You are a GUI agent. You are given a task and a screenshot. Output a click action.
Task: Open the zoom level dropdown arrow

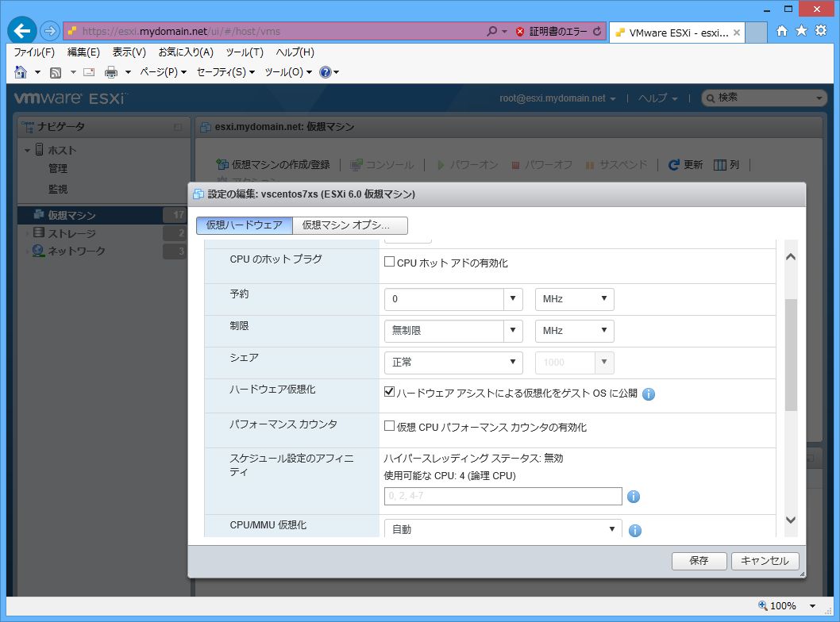coord(812,606)
